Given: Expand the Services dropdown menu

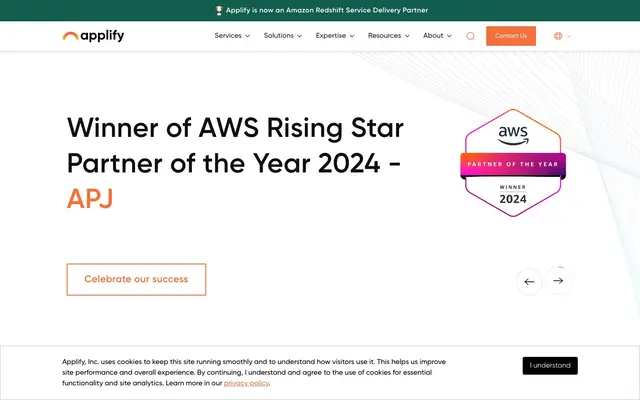Looking at the screenshot, I should [232, 36].
